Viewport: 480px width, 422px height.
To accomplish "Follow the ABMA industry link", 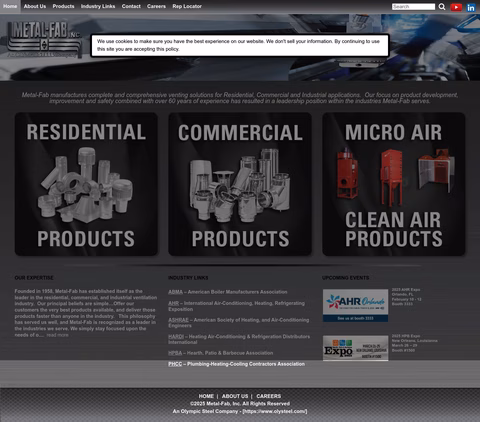I will pos(175,292).
